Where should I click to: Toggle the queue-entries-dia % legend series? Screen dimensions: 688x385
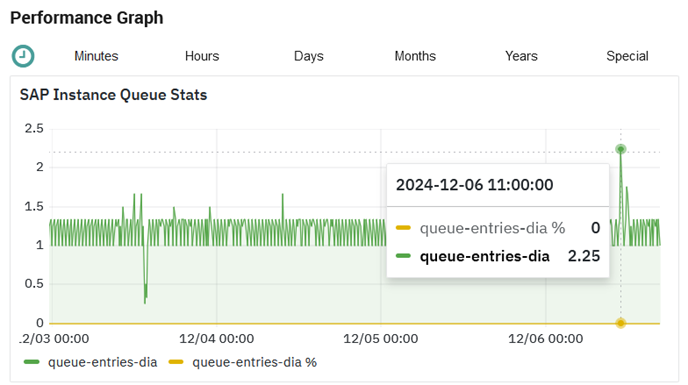coord(243,362)
